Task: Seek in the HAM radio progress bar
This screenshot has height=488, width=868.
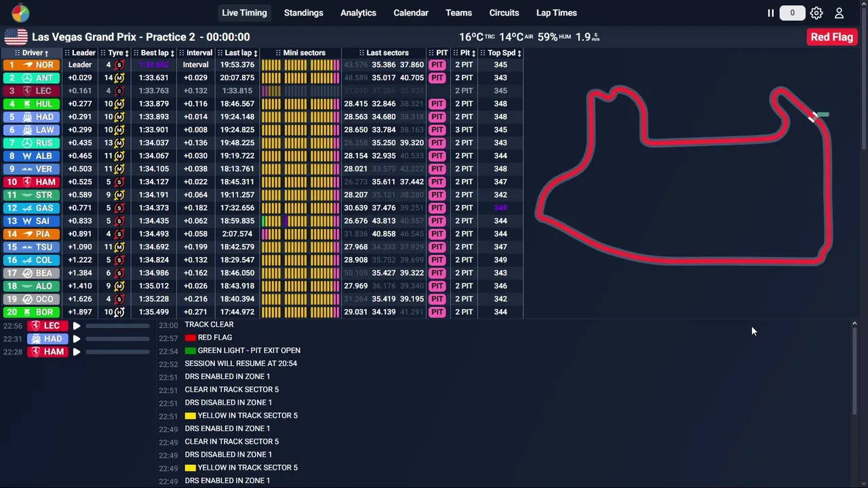Action: pyautogui.click(x=117, y=352)
